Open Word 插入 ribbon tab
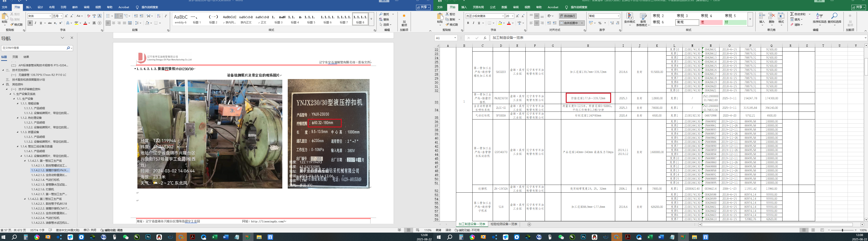Viewport: 868px width, 241px height. click(29, 7)
